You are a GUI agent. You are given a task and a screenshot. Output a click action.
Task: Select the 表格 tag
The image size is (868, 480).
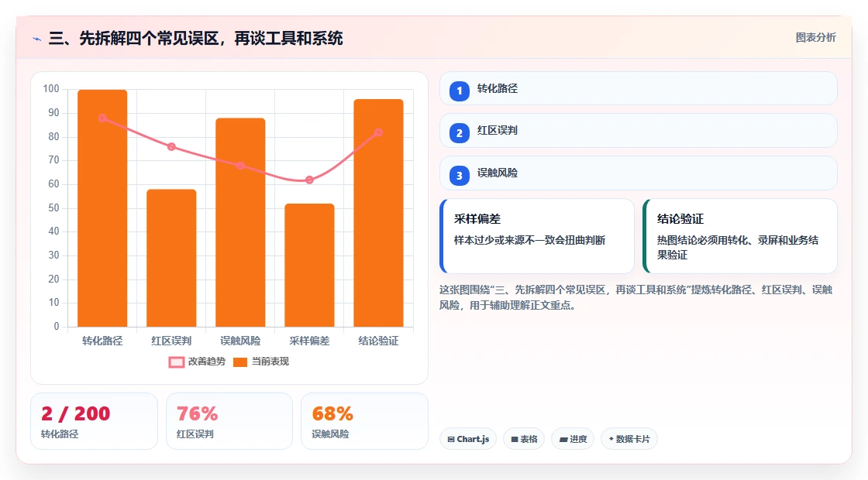tap(524, 439)
